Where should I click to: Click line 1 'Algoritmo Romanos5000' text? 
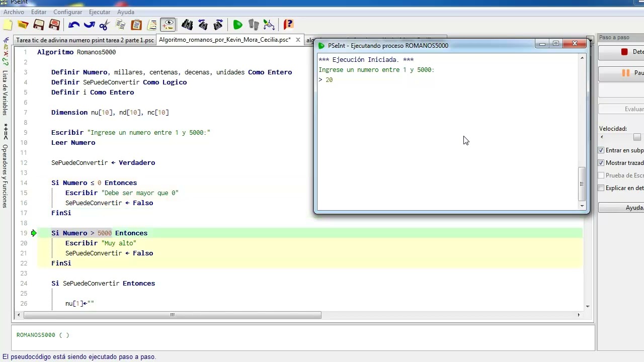click(76, 52)
